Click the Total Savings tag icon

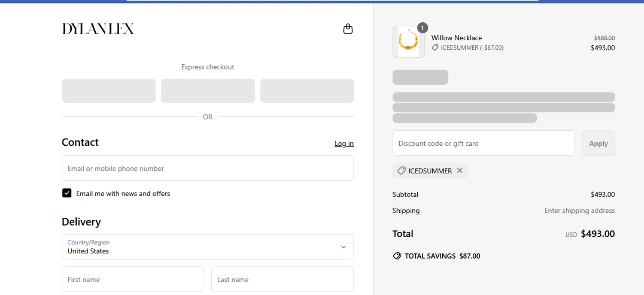[x=397, y=256]
